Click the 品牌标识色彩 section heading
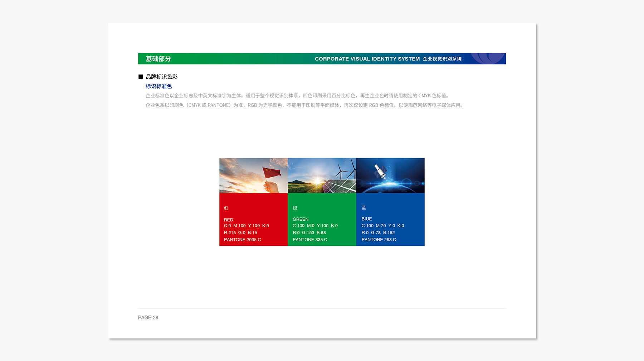 pos(161,77)
